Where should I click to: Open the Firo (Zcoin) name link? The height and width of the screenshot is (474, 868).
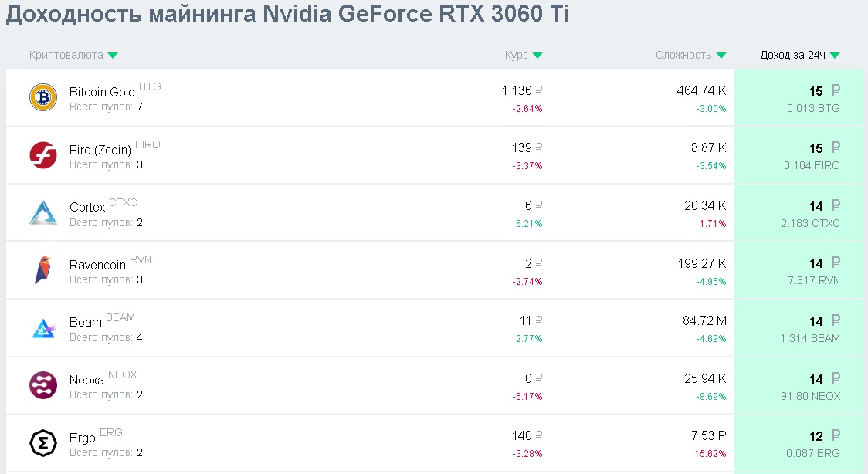pos(100,151)
